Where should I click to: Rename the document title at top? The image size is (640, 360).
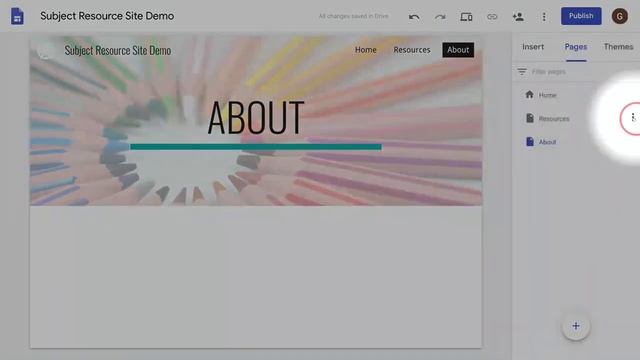pos(107,16)
